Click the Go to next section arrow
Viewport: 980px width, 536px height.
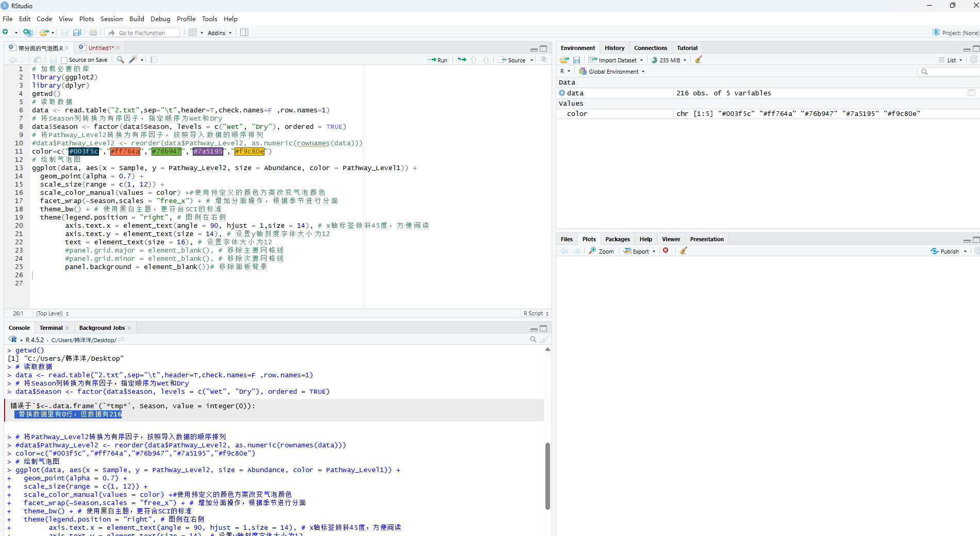[486, 60]
